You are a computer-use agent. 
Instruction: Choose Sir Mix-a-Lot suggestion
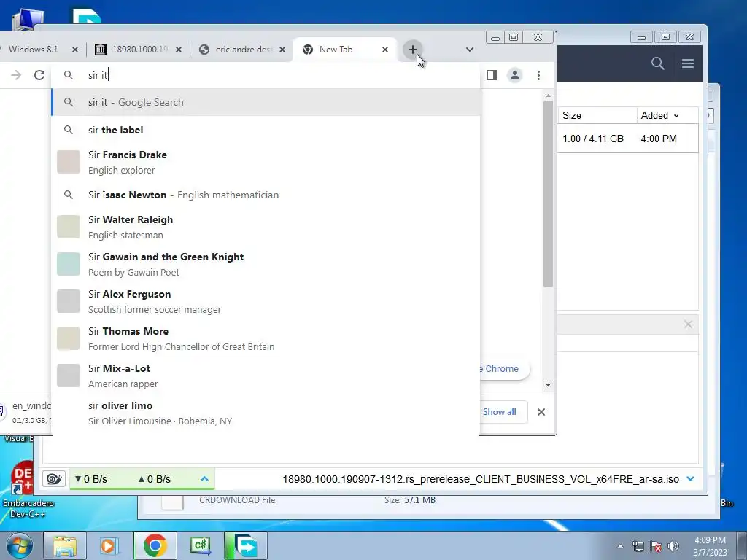click(266, 376)
